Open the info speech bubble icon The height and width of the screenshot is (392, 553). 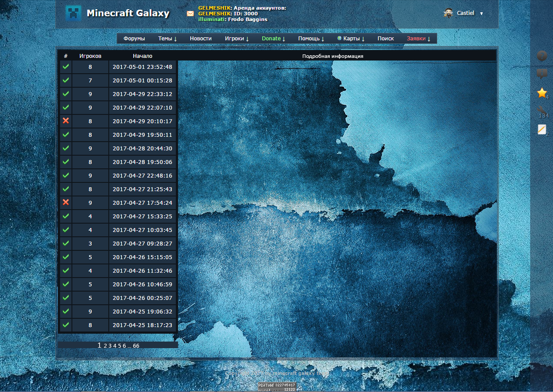click(x=542, y=74)
